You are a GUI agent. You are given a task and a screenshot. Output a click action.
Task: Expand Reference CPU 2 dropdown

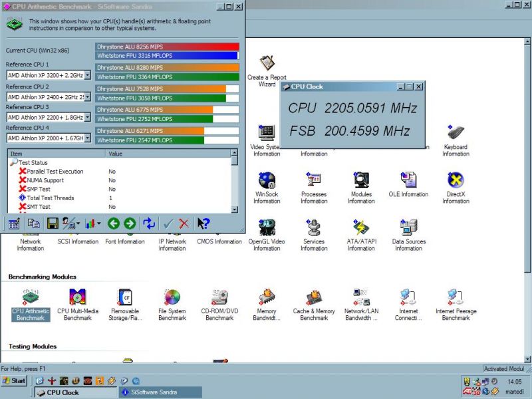pyautogui.click(x=88, y=97)
